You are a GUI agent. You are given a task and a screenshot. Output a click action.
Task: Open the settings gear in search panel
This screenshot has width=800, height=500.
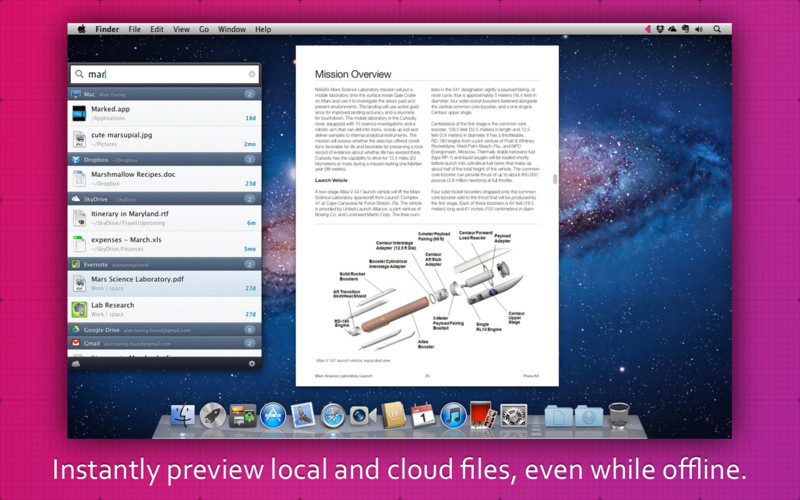tap(252, 364)
